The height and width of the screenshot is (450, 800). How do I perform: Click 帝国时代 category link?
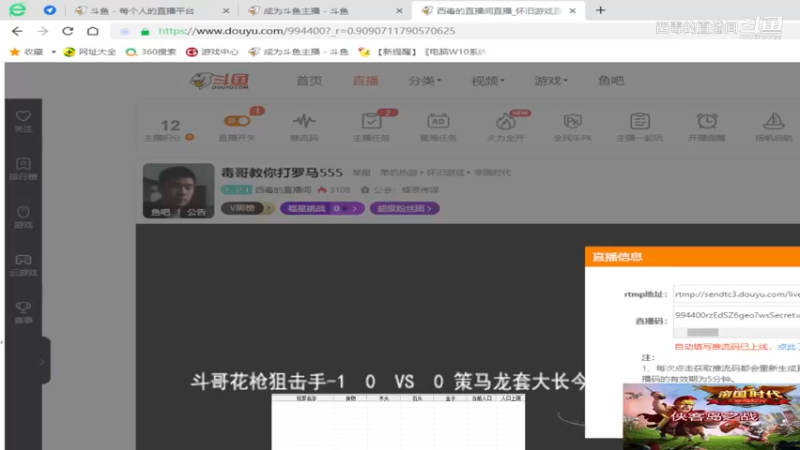pyautogui.click(x=492, y=172)
